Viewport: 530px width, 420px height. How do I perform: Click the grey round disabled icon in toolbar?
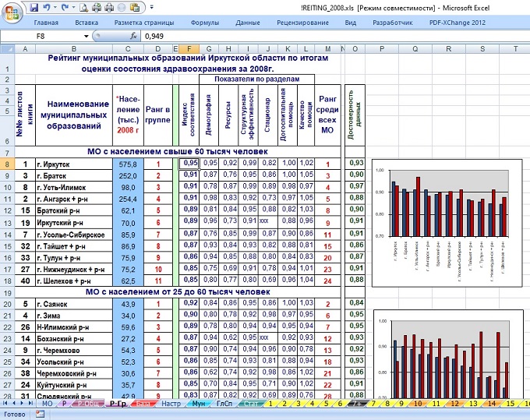(x=122, y=7)
